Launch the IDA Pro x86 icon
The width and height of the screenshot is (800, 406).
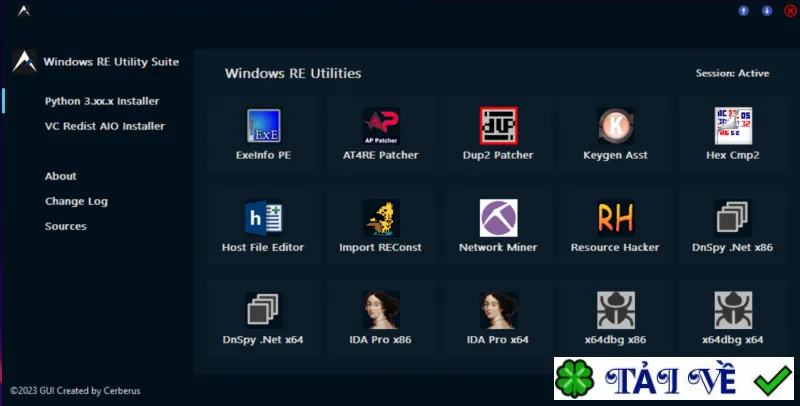pyautogui.click(x=381, y=310)
